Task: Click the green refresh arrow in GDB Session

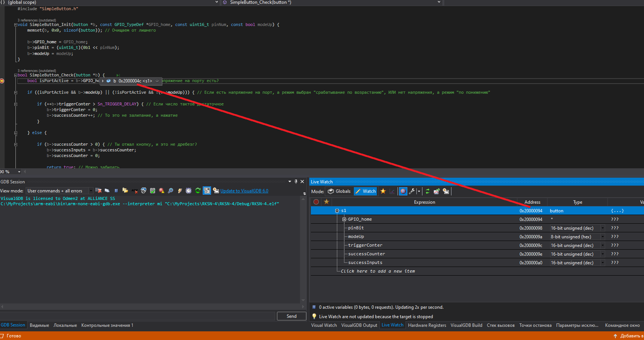Action: point(198,191)
